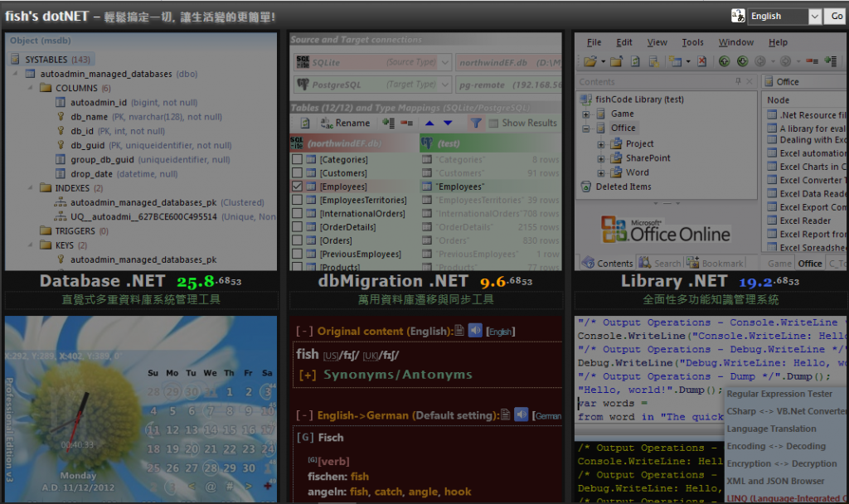This screenshot has width=849, height=504.
Task: Click the pg-remote target connection field
Action: (508, 85)
